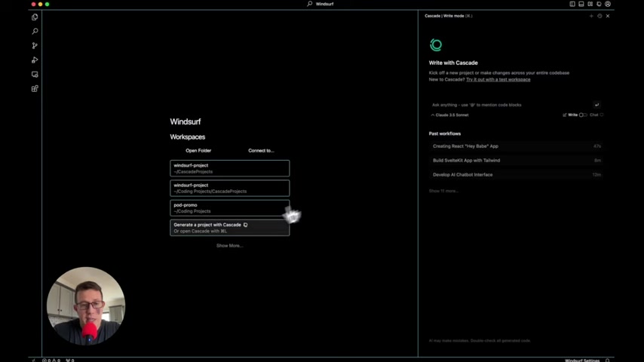Viewport: 644px width, 362px height.
Task: Open the pod-promo workspace
Action: pos(229,208)
